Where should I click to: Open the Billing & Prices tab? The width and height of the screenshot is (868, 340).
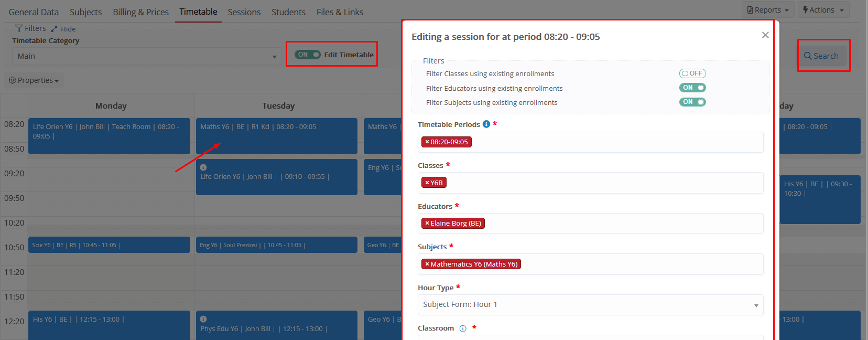(140, 12)
